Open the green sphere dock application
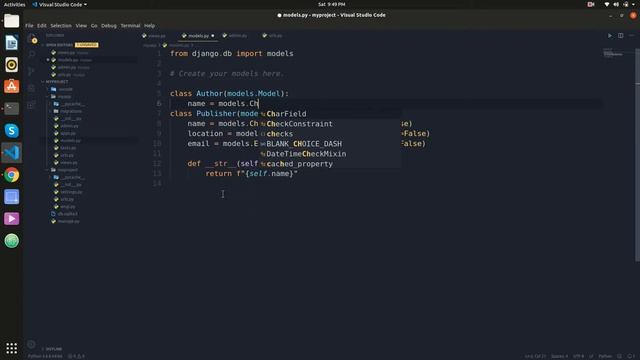Image resolution: width=640 pixels, height=360 pixels. [x=11, y=241]
